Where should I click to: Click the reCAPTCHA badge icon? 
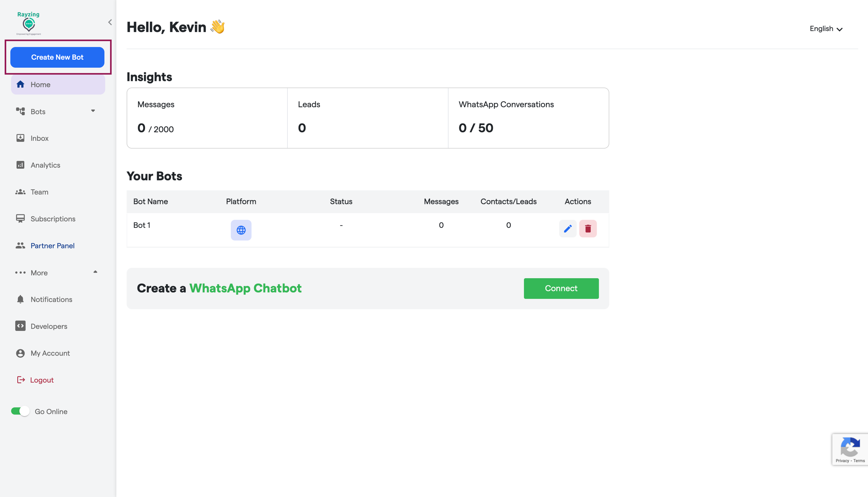(x=850, y=447)
